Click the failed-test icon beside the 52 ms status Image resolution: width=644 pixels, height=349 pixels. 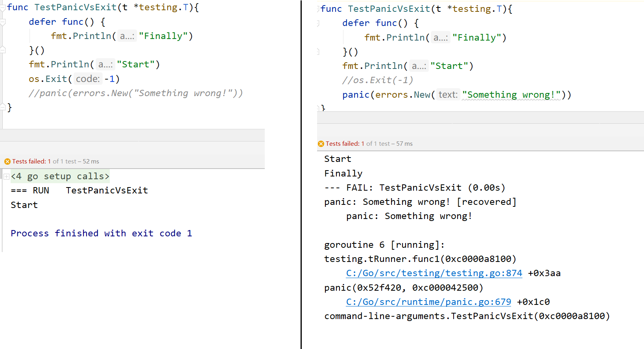[7, 162]
